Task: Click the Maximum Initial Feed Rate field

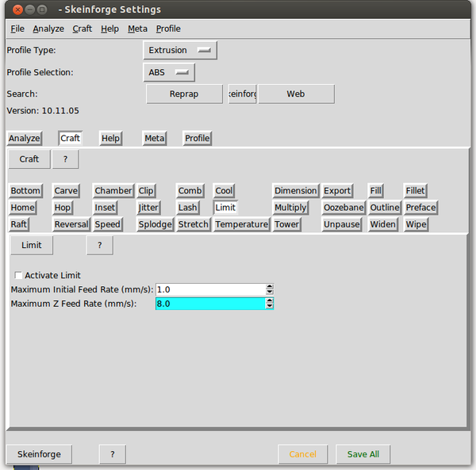Action: click(209, 290)
